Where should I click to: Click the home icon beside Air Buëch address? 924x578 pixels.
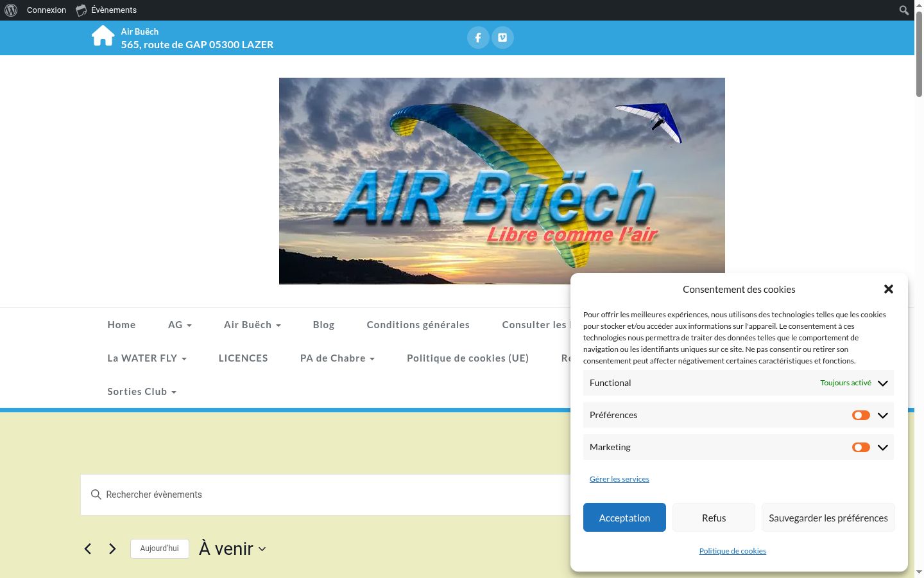point(103,36)
